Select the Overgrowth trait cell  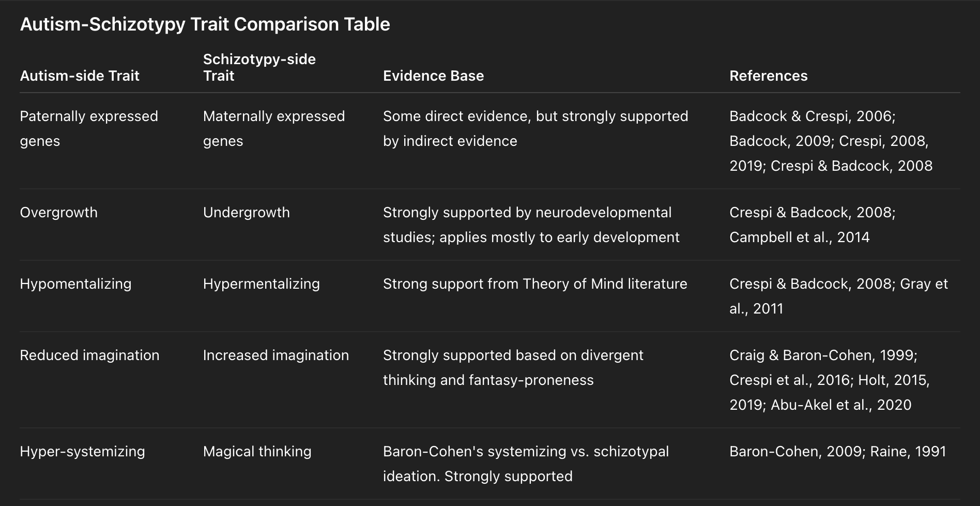click(58, 212)
